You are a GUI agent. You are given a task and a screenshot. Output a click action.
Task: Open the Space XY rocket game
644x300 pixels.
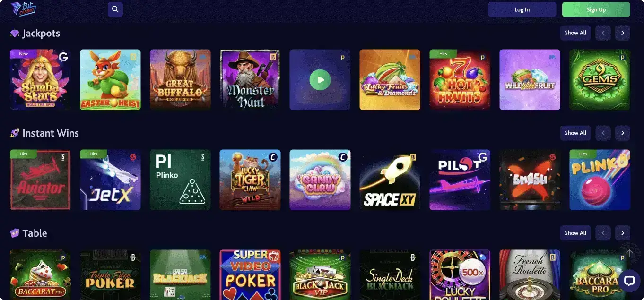click(390, 180)
